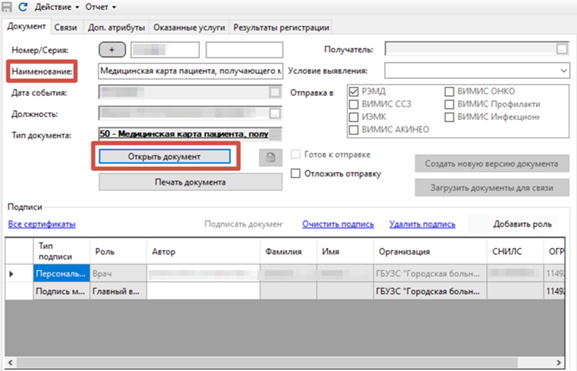Check the Отложить отправку checkbox
Screen dimensions: 577x371
[x=295, y=173]
